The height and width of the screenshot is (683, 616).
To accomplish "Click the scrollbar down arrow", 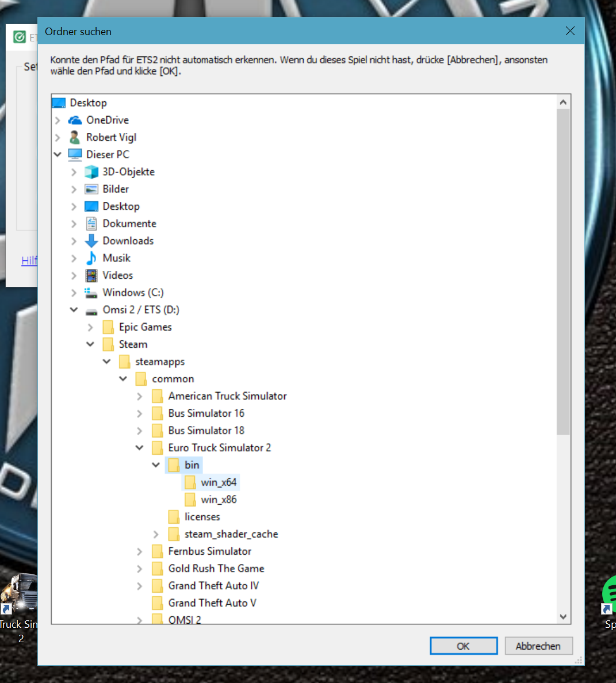I will pyautogui.click(x=563, y=616).
